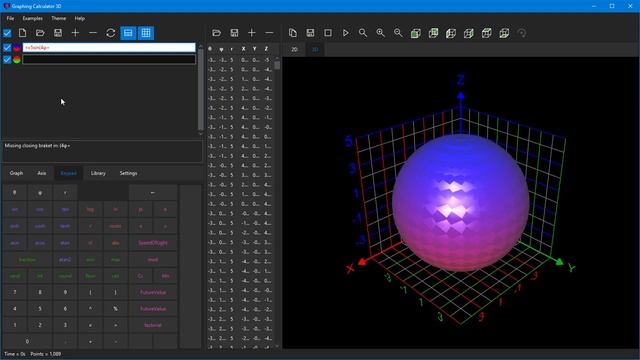The height and width of the screenshot is (360, 640).
Task: Toggle the split-panel layout icon
Action: coord(128,33)
